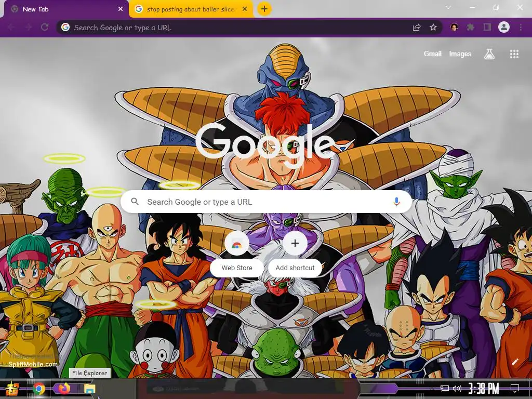Open the Start menu on the taskbar
The height and width of the screenshot is (399, 532).
11,389
